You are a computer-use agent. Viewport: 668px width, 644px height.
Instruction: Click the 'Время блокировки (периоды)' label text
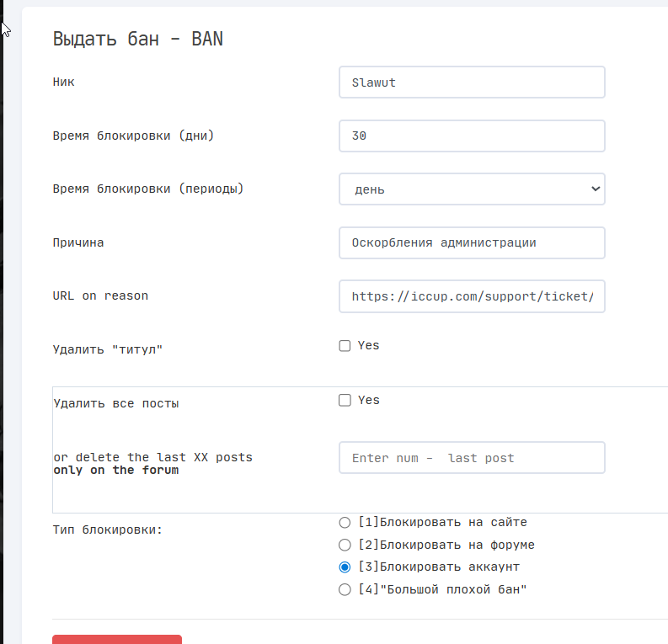pyautogui.click(x=148, y=189)
